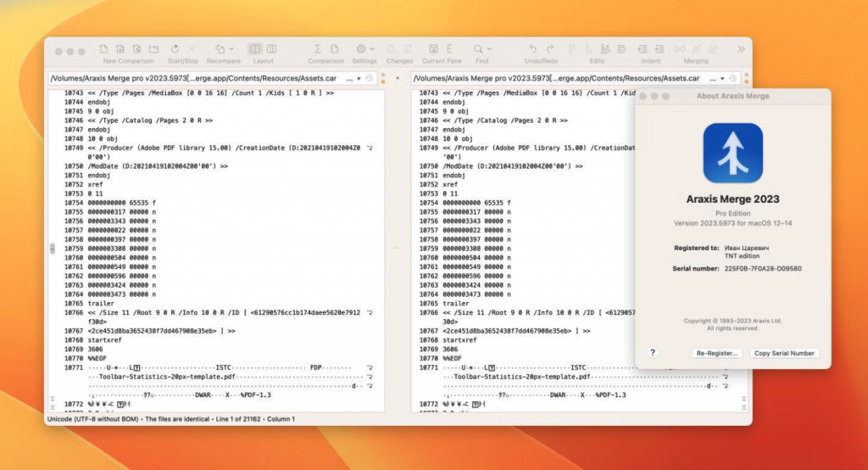Viewport: 868px width, 470px height.
Task: Click the save icon above Current Pane
Action: point(433,49)
